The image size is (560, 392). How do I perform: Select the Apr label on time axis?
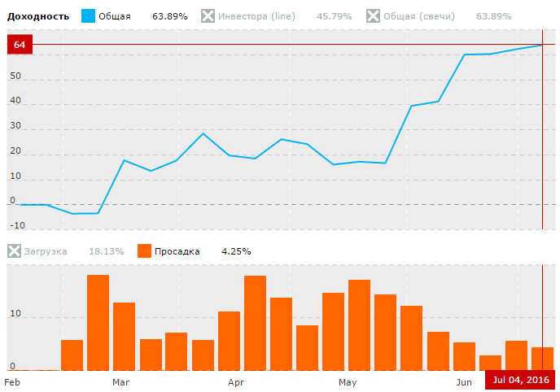(x=236, y=381)
